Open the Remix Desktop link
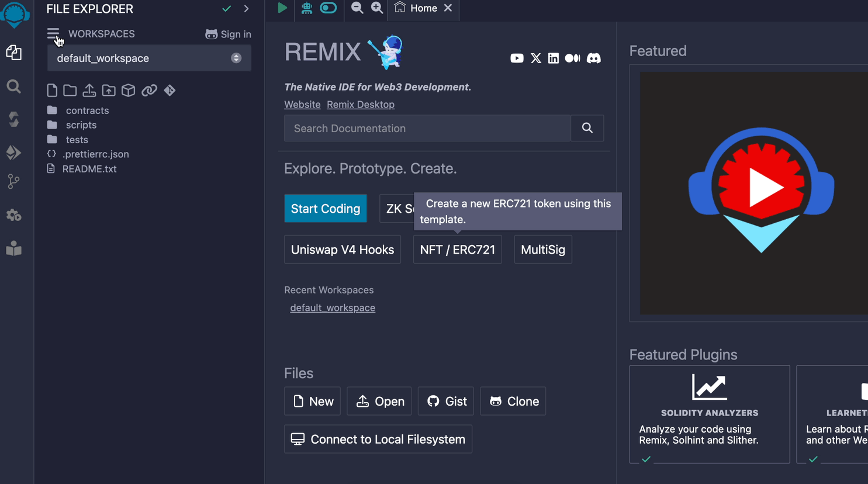 click(x=361, y=105)
